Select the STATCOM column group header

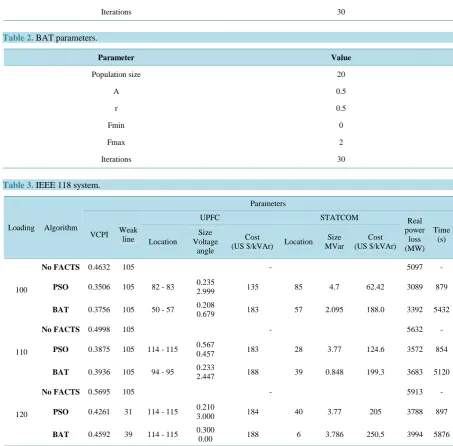pyautogui.click(x=339, y=218)
